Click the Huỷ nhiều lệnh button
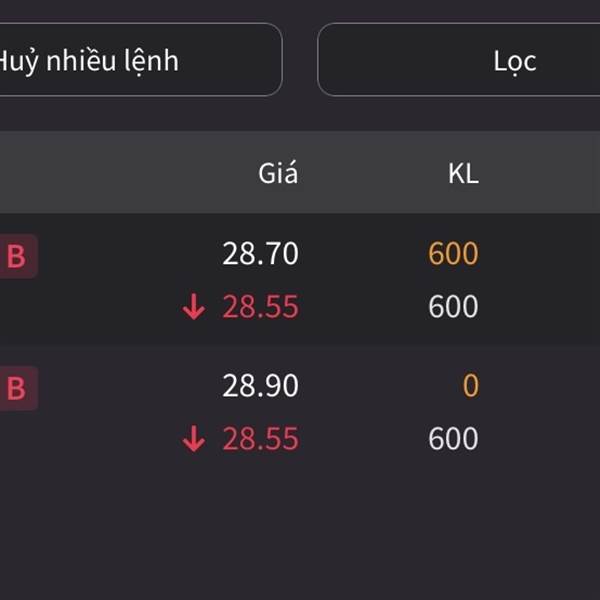600x600 pixels. tap(140, 60)
